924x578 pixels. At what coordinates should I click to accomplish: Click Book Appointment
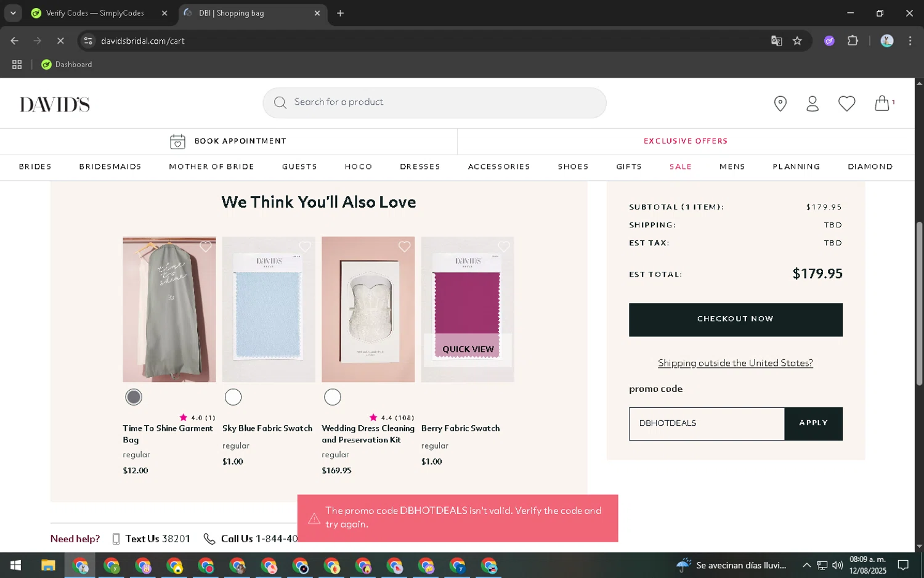[x=240, y=141]
